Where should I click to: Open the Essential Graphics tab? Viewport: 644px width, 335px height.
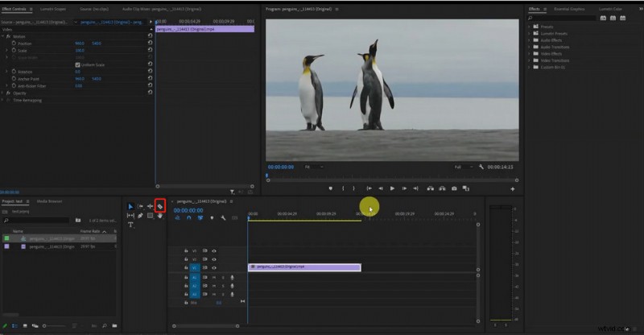click(569, 9)
